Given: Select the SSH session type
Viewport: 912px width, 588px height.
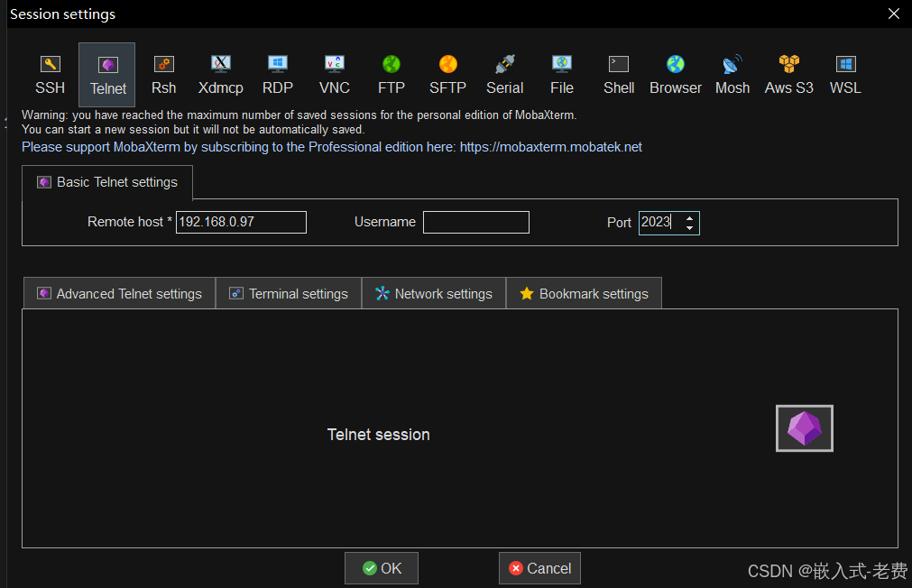Looking at the screenshot, I should tap(50, 75).
